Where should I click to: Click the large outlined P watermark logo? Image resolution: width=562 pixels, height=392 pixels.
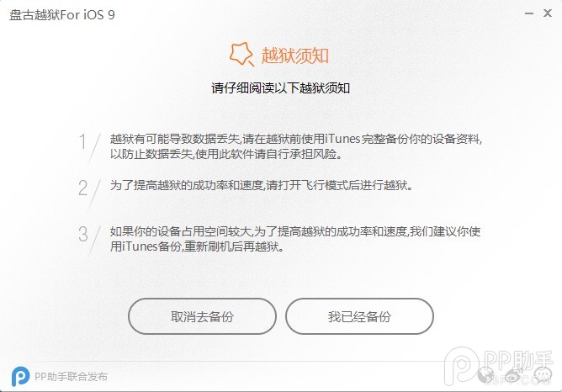(x=462, y=366)
